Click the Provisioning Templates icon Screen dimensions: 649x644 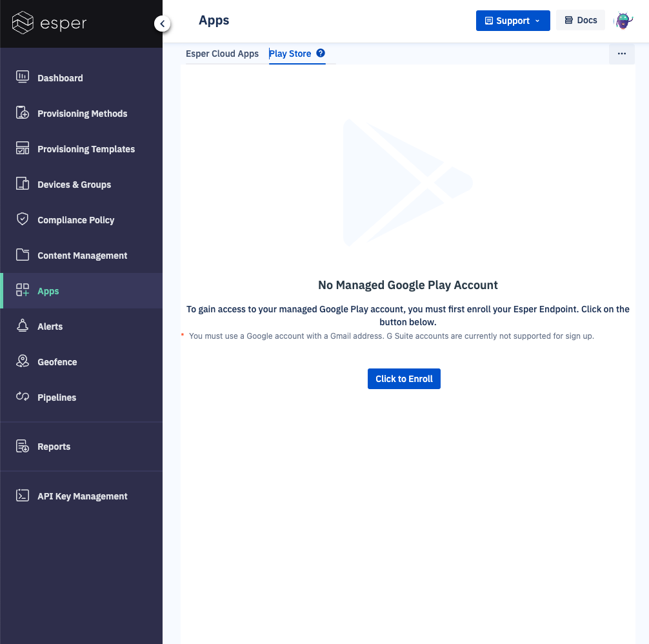coord(23,148)
